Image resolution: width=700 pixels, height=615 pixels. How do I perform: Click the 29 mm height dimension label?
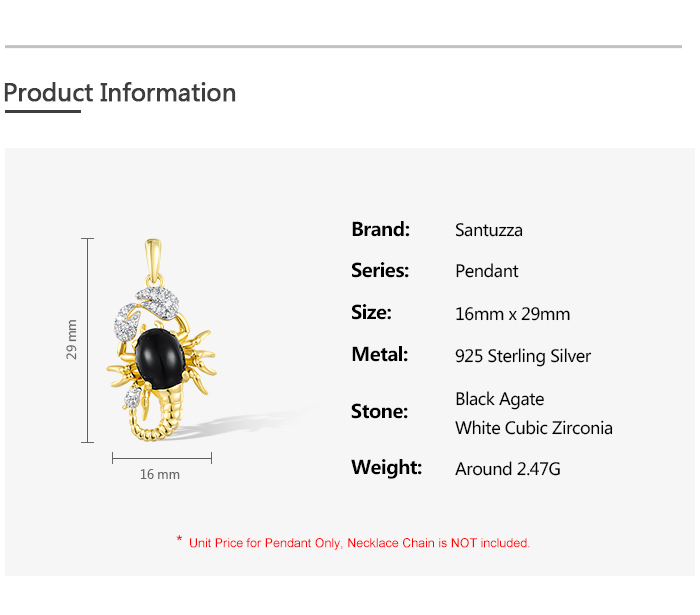coord(71,340)
